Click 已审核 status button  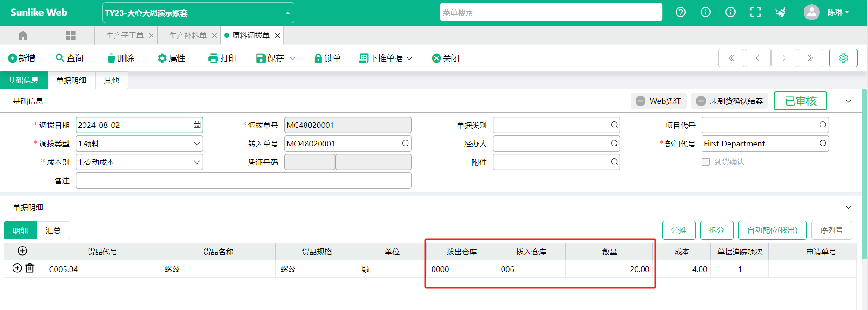tap(800, 101)
